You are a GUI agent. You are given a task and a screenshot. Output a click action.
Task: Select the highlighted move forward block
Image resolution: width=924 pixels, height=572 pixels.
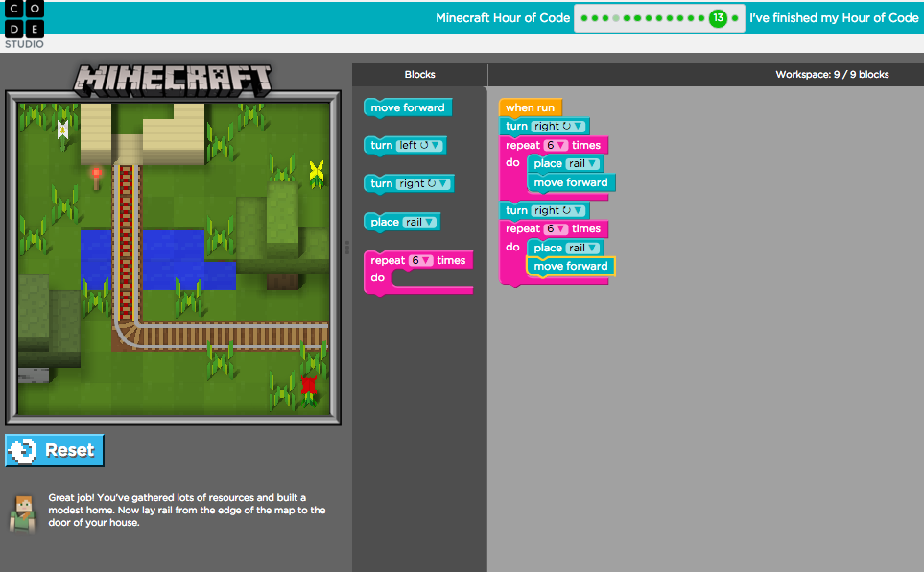[x=571, y=267]
